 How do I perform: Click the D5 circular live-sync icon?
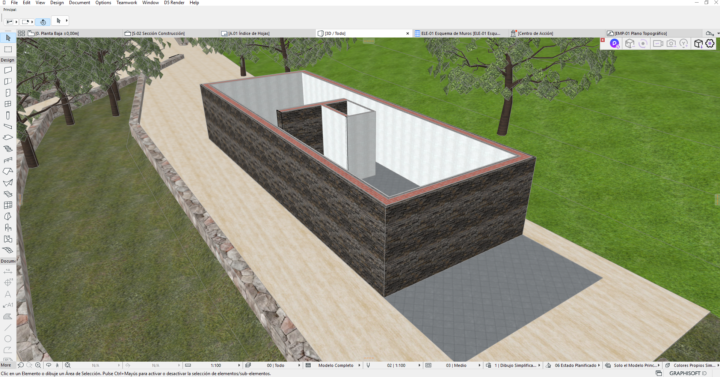pyautogui.click(x=643, y=43)
